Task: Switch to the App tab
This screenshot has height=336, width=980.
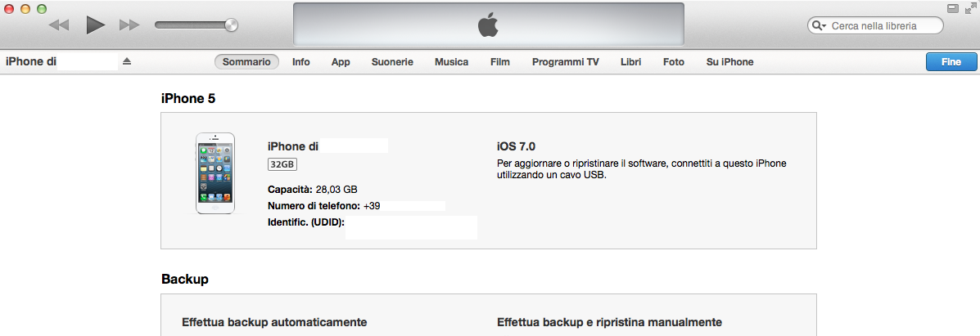Action: pyautogui.click(x=341, y=62)
